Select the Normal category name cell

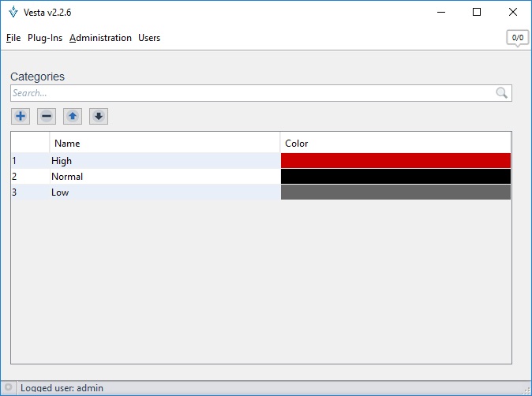click(67, 177)
